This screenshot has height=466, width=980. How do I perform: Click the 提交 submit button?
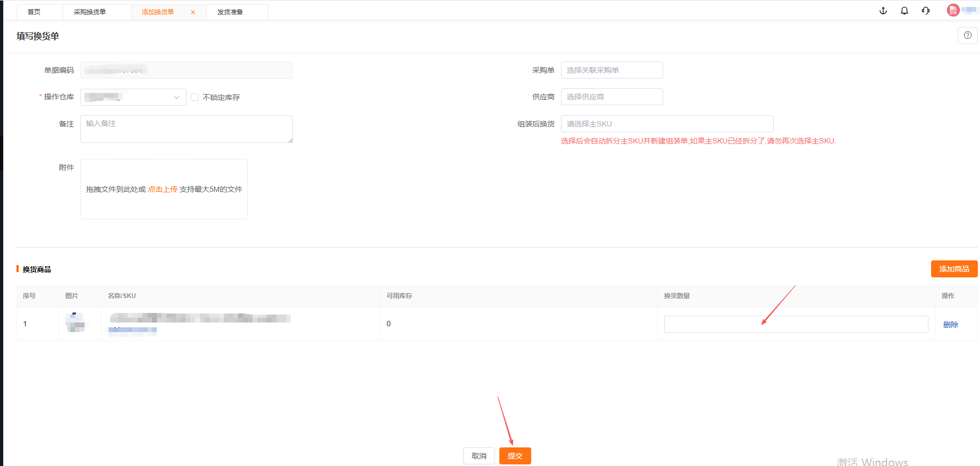[x=515, y=456]
